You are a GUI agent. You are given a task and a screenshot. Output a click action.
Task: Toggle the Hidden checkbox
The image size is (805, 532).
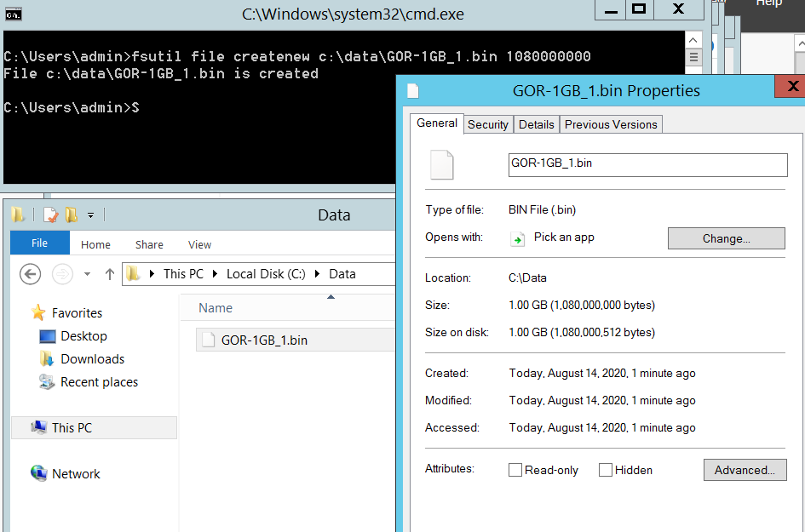tap(606, 470)
